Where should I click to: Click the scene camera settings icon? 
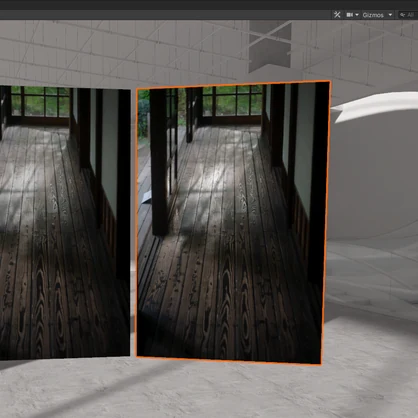pos(350,15)
